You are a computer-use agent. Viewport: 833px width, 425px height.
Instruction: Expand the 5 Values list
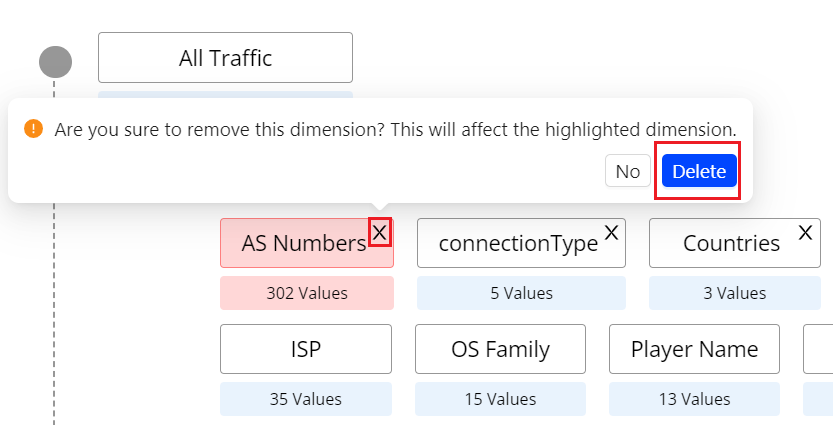tap(521, 293)
